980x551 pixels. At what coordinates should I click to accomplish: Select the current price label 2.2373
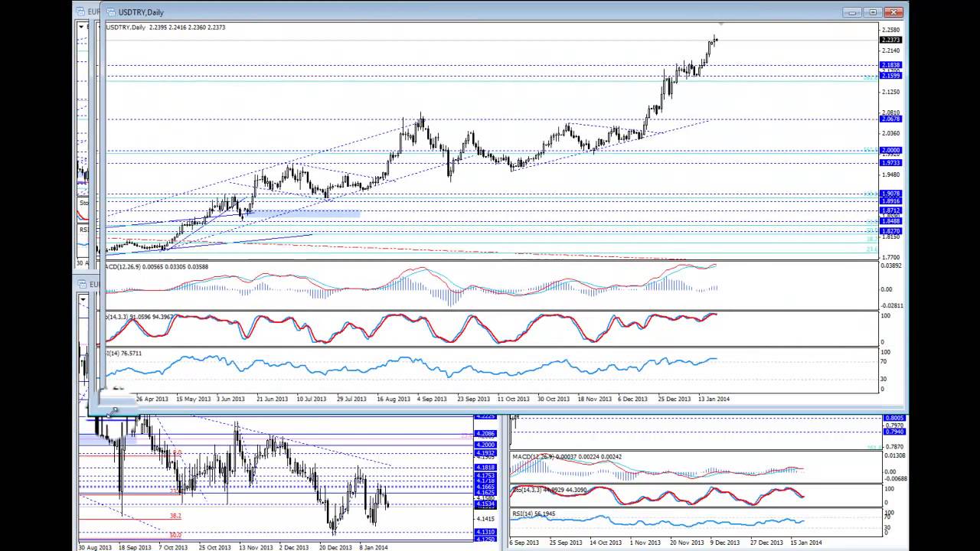(x=890, y=40)
